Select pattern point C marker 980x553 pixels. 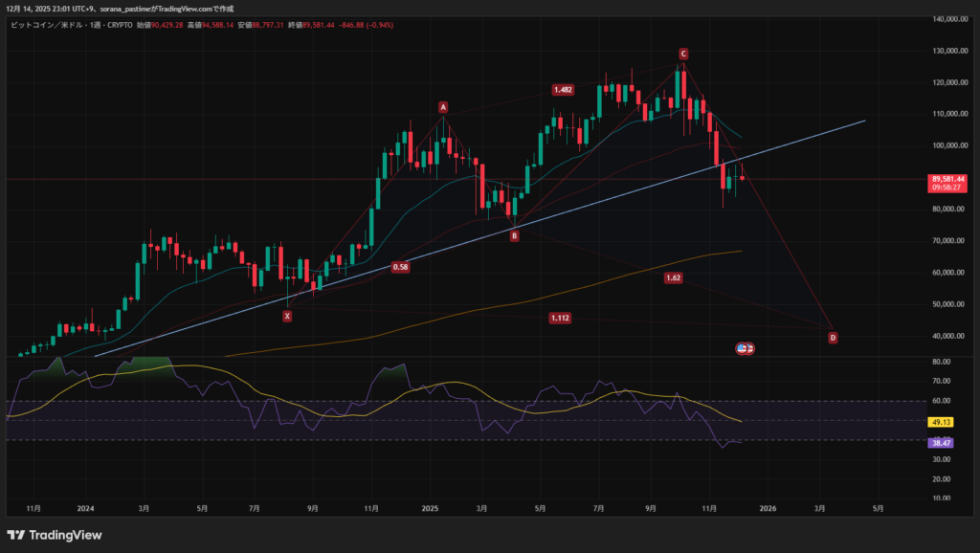pos(683,54)
